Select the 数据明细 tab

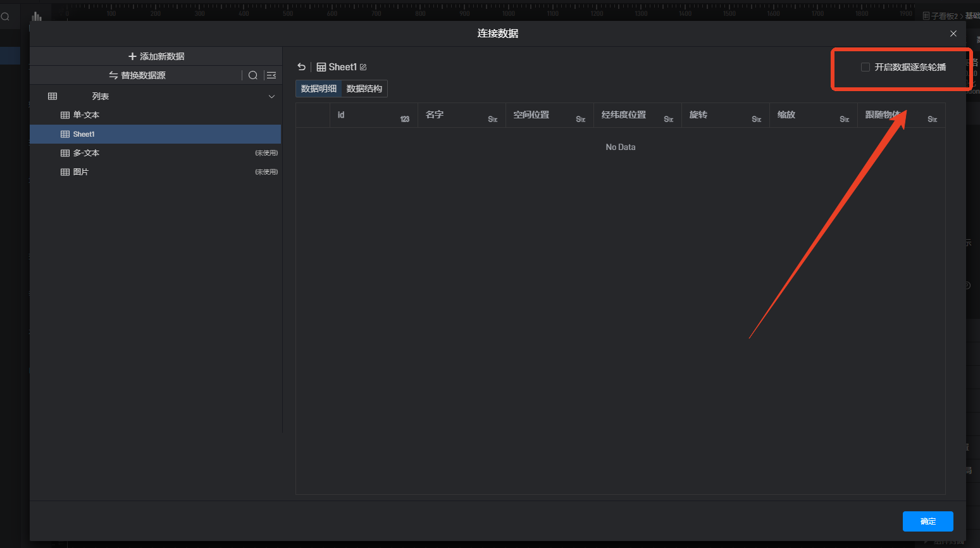pyautogui.click(x=319, y=89)
